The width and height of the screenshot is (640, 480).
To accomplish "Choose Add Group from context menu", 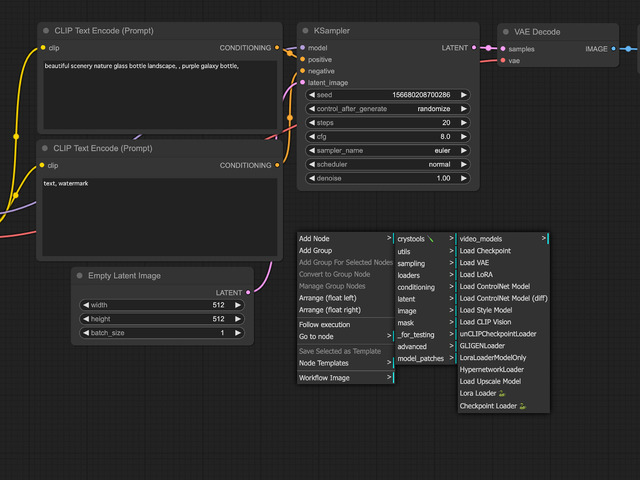I will (345, 250).
